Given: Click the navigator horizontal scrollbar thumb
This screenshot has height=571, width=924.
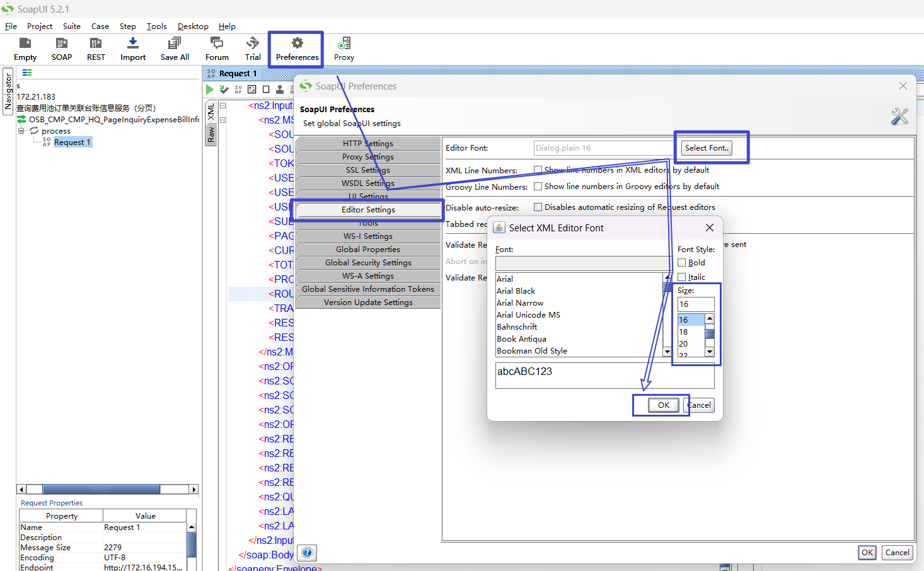Looking at the screenshot, I should tap(101, 490).
